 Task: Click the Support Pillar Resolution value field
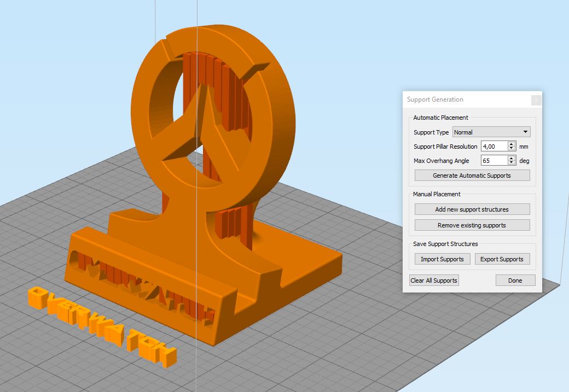click(x=495, y=147)
